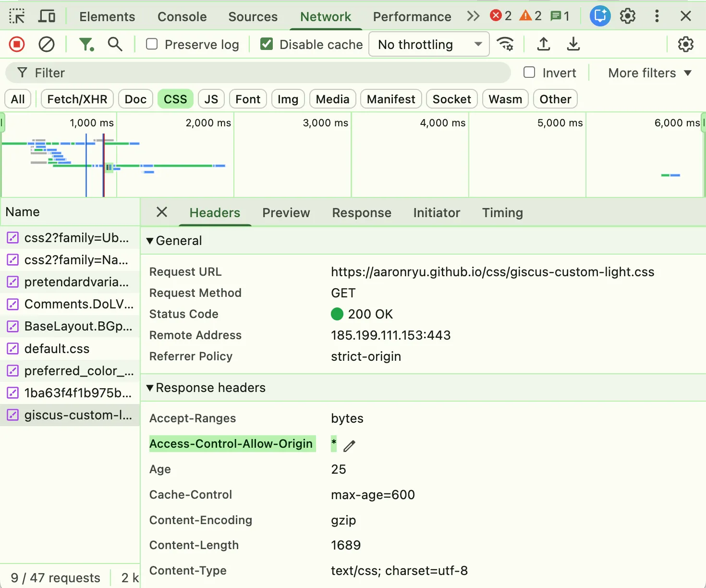Image resolution: width=706 pixels, height=588 pixels.
Task: Select the css2?family=Na... request
Action: (70, 260)
